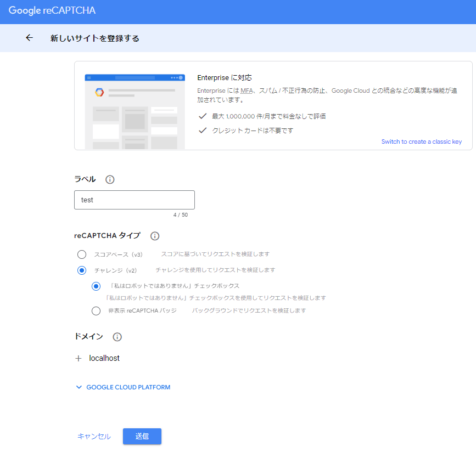Click the text クレジット カードは不要です
Screen dimensions: 476x453
[x=253, y=131]
